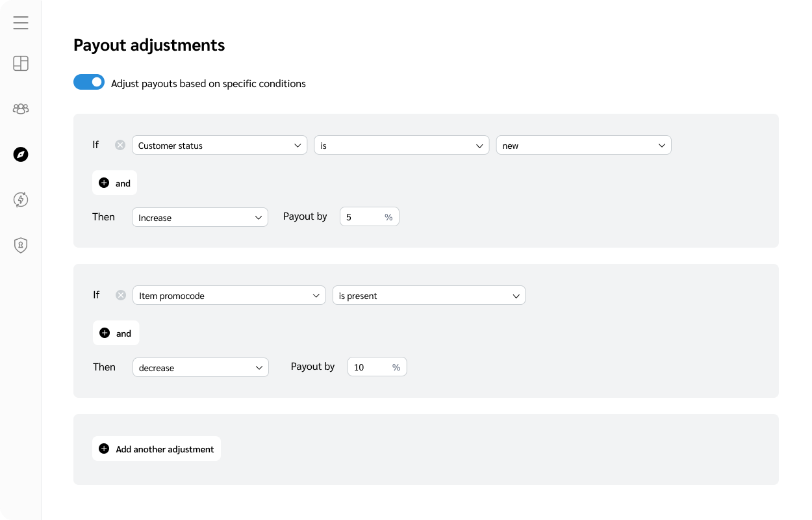Open the Item promocode field dropdown

[229, 294]
